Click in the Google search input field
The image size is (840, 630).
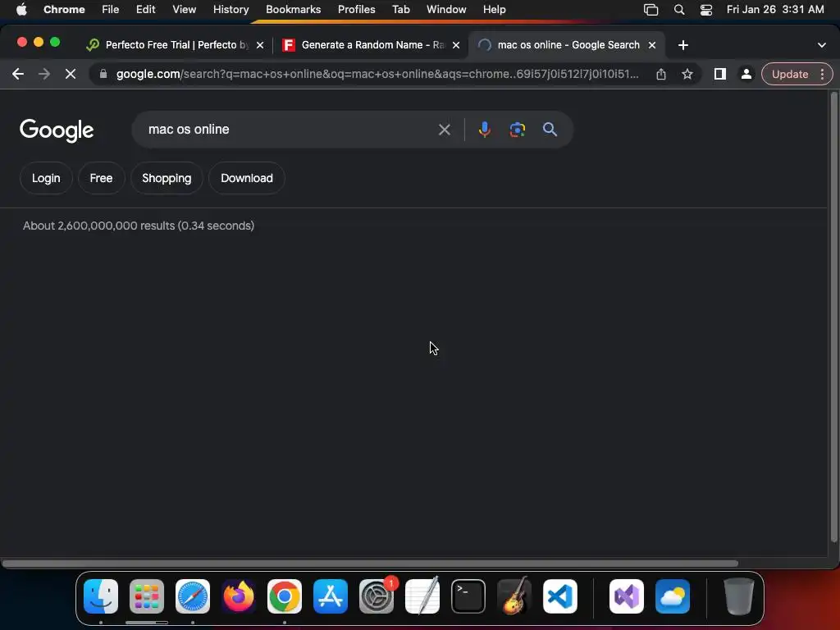(290, 130)
